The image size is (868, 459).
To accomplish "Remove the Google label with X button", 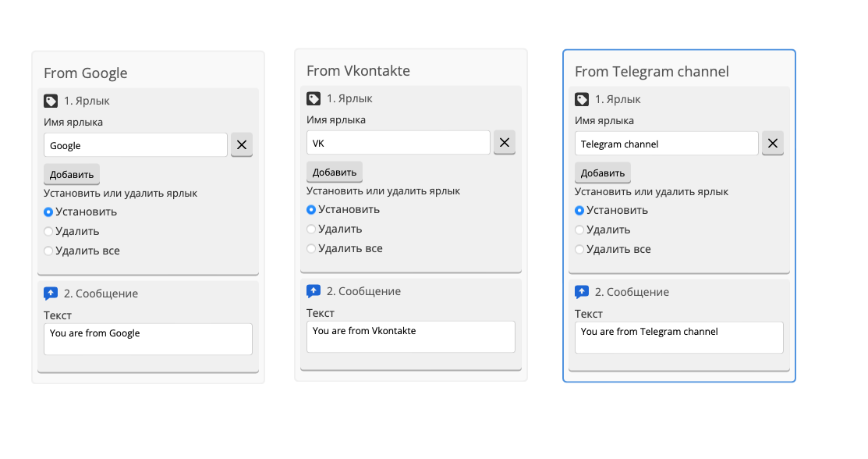I will pyautogui.click(x=242, y=144).
